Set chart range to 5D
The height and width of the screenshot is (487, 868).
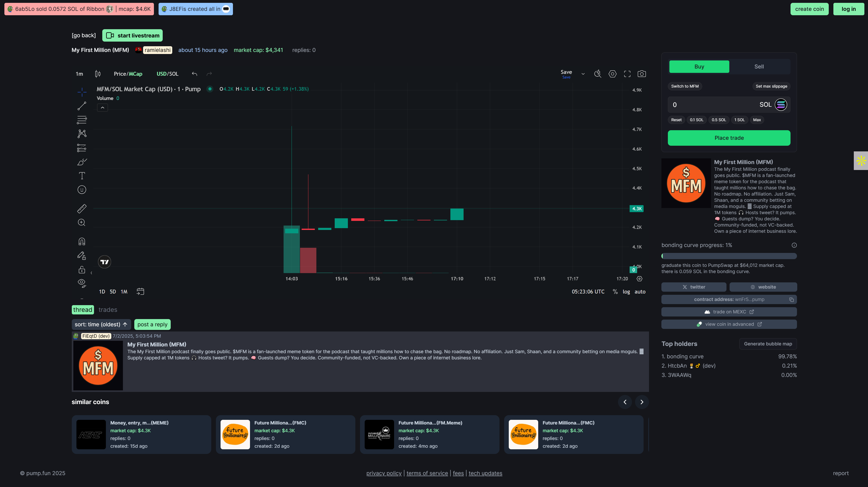113,292
